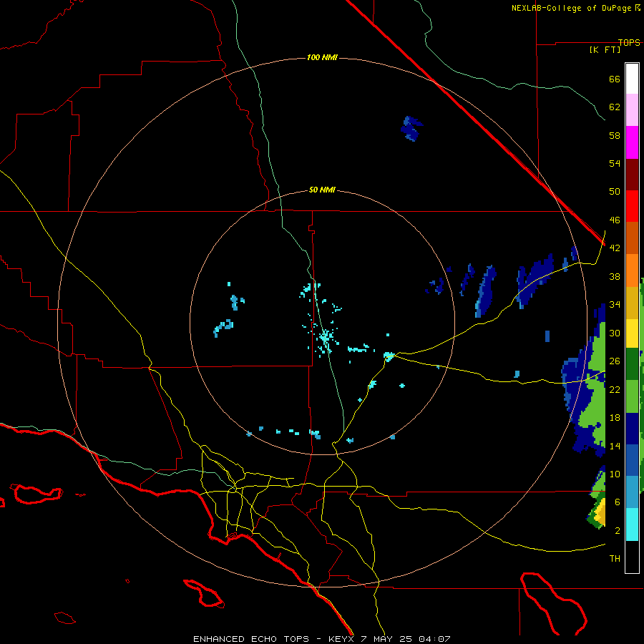
Task: Select the light green legend swatch
Action: (632, 396)
